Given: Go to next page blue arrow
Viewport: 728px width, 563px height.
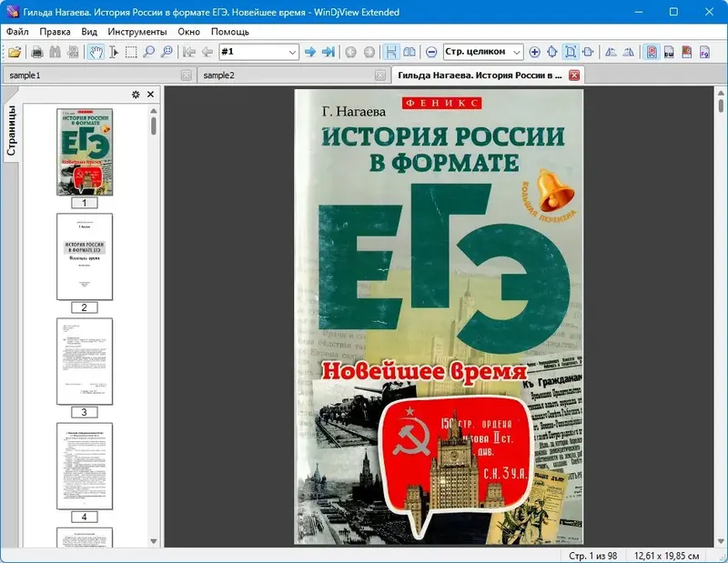Looking at the screenshot, I should pyautogui.click(x=310, y=52).
